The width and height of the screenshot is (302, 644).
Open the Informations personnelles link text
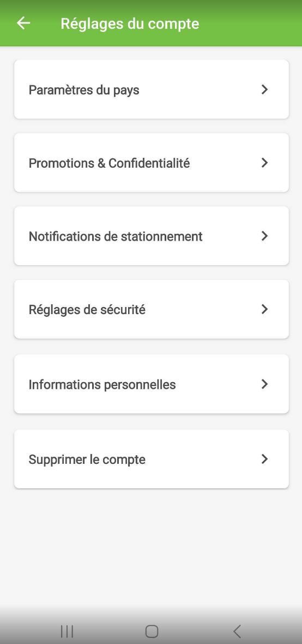point(102,384)
